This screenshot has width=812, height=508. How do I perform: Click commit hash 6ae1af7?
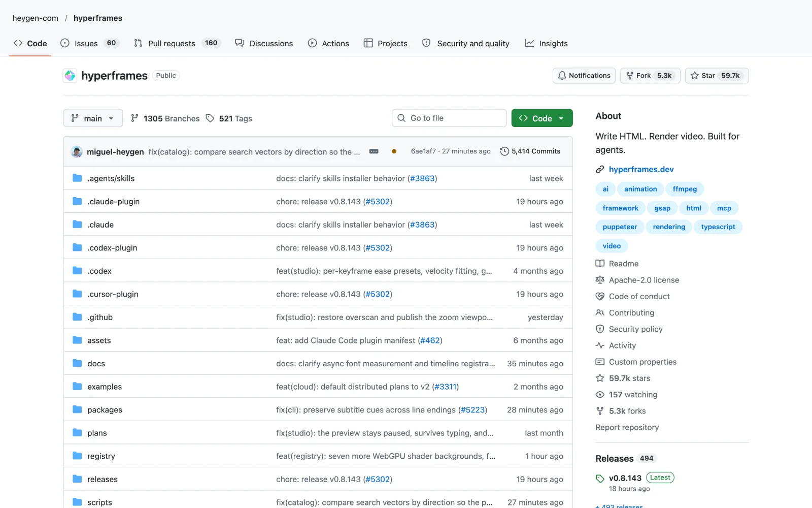pos(423,151)
